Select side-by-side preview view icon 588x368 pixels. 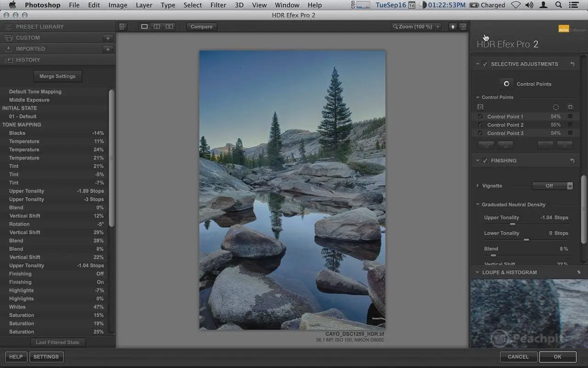pyautogui.click(x=169, y=27)
